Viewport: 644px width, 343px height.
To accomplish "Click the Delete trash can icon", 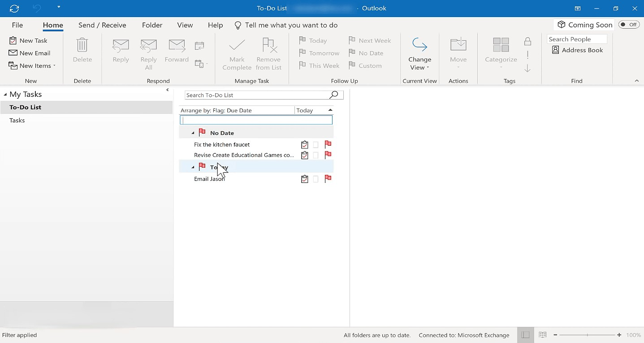I will tap(82, 45).
